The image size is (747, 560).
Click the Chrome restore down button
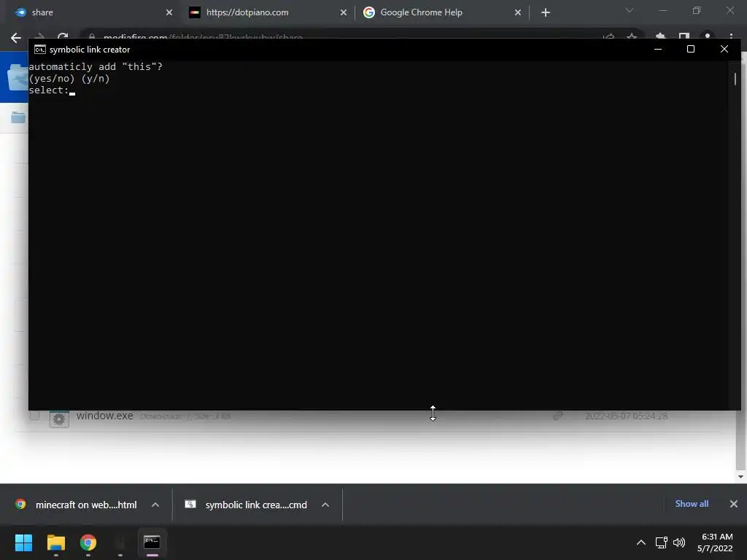pos(697,10)
